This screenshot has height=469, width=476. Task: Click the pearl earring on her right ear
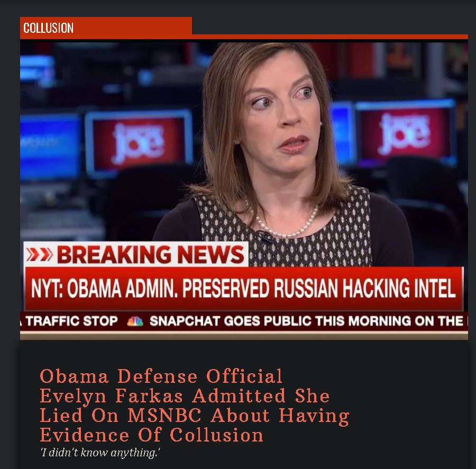pos(236,142)
